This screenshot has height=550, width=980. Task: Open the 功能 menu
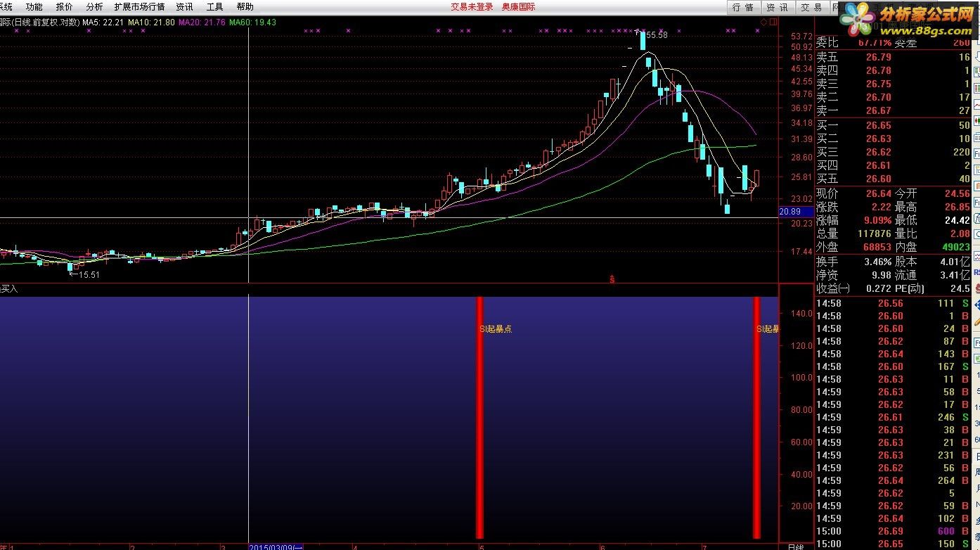34,6
